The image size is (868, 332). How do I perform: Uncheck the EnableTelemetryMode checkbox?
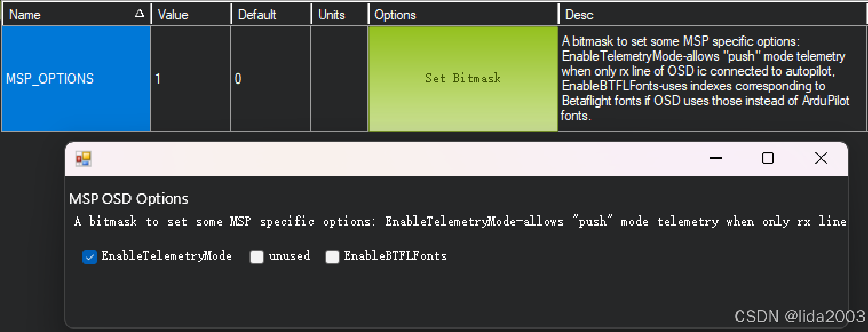[90, 257]
